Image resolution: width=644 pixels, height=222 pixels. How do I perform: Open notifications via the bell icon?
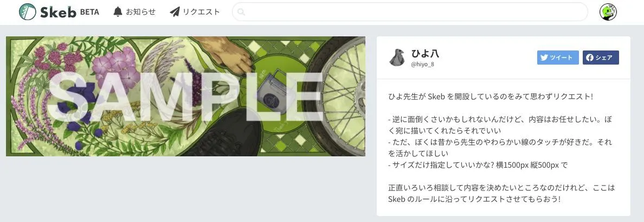tap(118, 12)
